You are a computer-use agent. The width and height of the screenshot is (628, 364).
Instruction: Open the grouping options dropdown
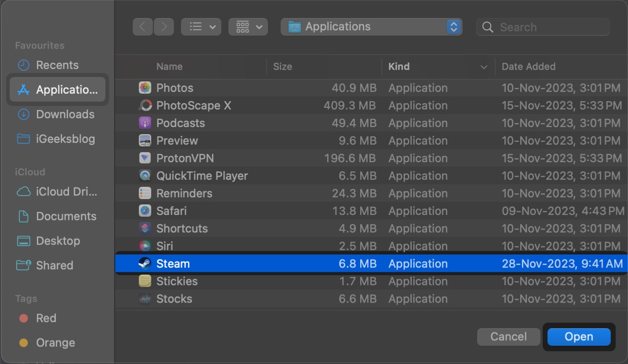point(248,27)
